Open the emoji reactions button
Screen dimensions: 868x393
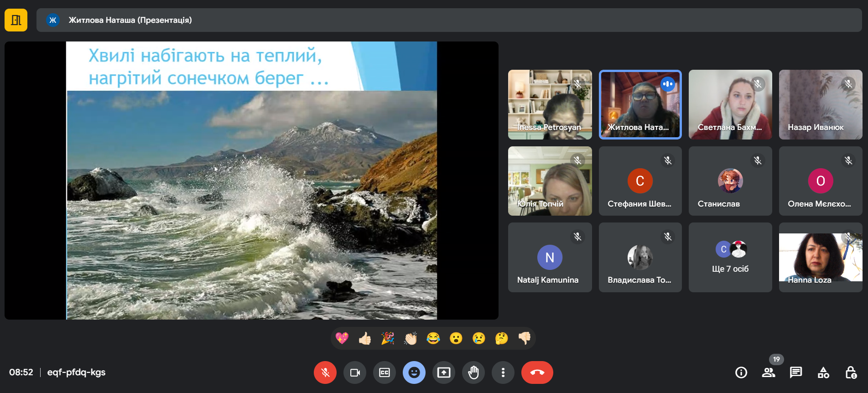click(x=414, y=372)
